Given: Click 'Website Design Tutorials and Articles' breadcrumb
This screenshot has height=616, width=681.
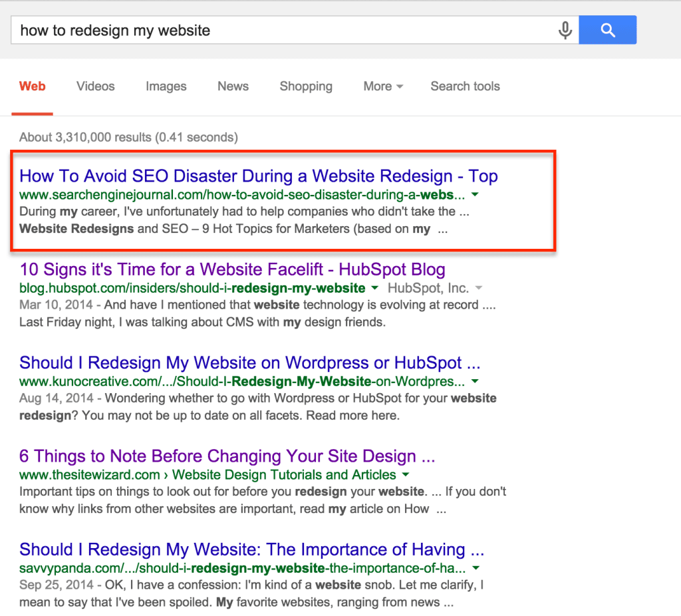Looking at the screenshot, I should point(284,475).
